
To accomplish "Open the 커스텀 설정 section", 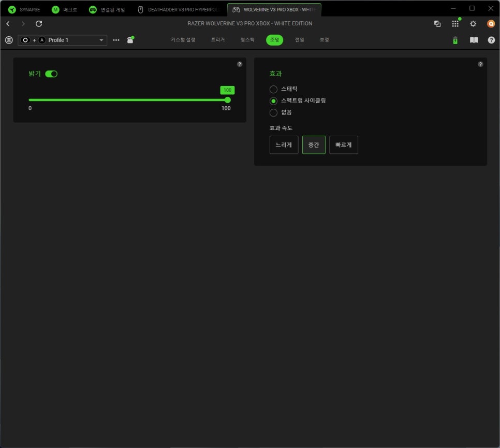I will point(183,39).
